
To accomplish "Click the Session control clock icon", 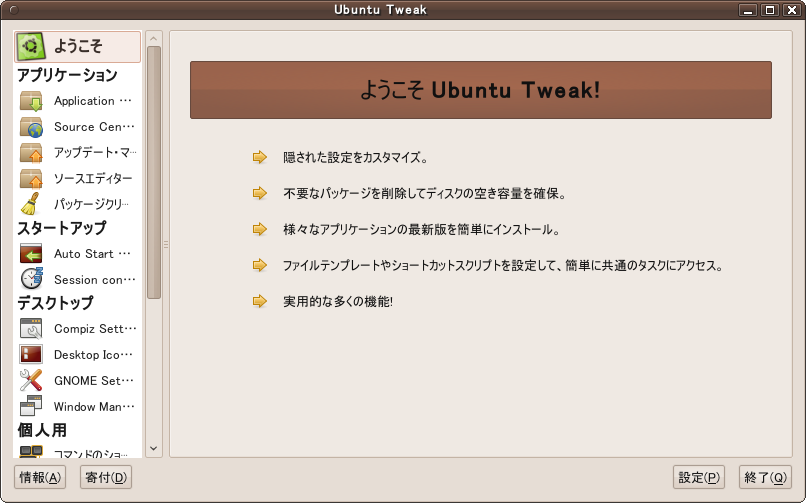I will (x=31, y=280).
